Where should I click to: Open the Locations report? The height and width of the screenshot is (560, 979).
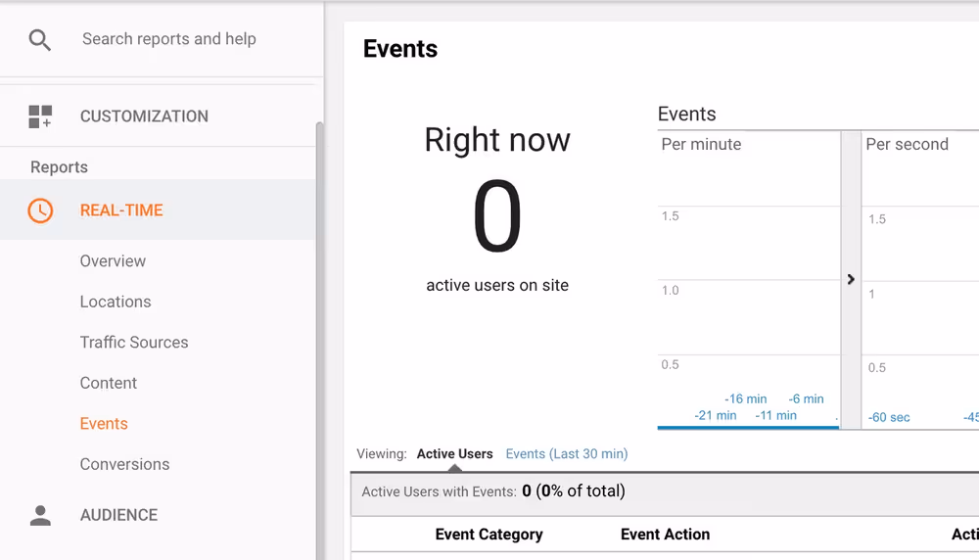[x=116, y=302]
